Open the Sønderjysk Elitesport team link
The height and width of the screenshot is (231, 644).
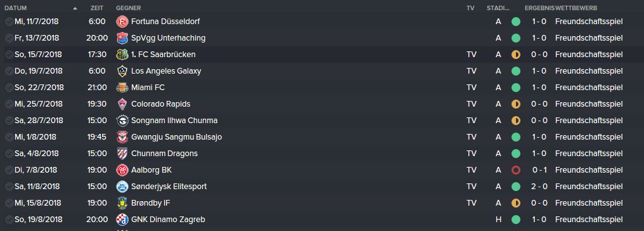(x=169, y=187)
